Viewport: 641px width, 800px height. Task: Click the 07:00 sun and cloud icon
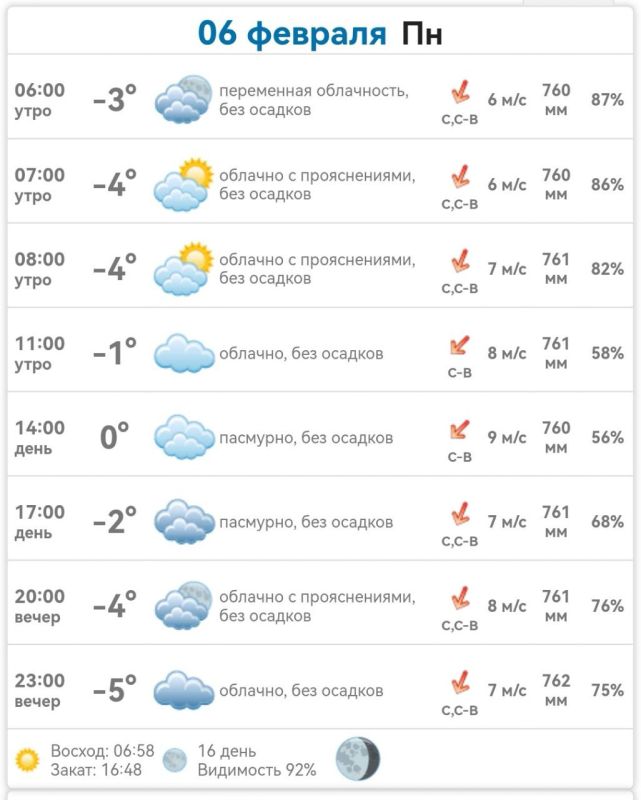(x=183, y=184)
